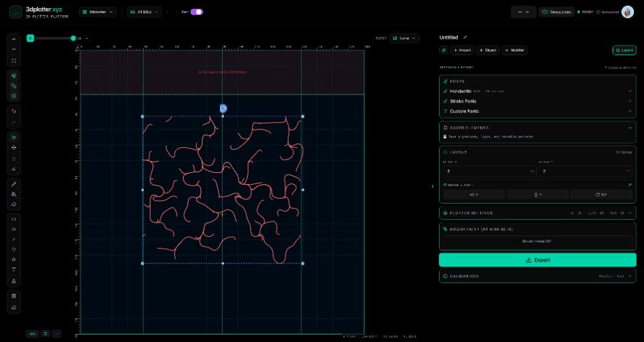Select the star shape tool

[x=14, y=260]
